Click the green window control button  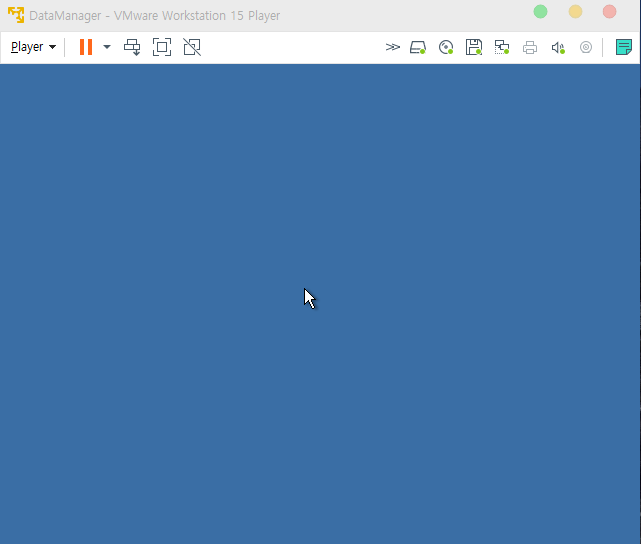pyautogui.click(x=540, y=11)
